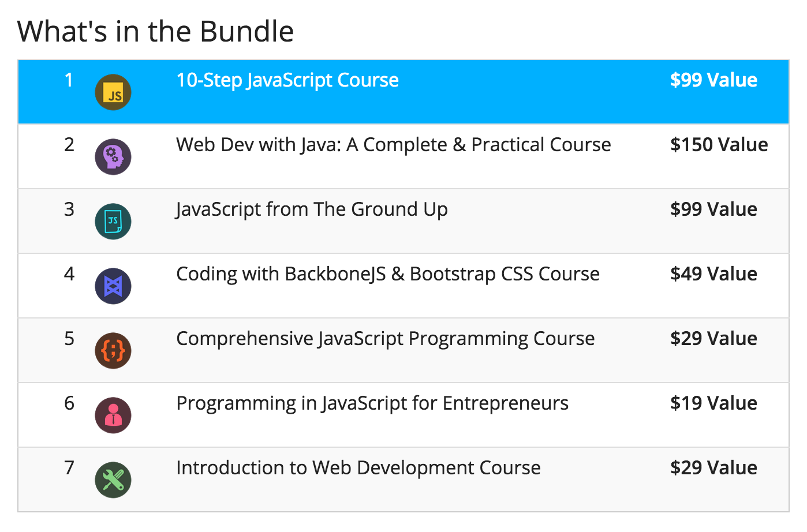Open the 10-Step JavaScript Course title

tap(287, 80)
